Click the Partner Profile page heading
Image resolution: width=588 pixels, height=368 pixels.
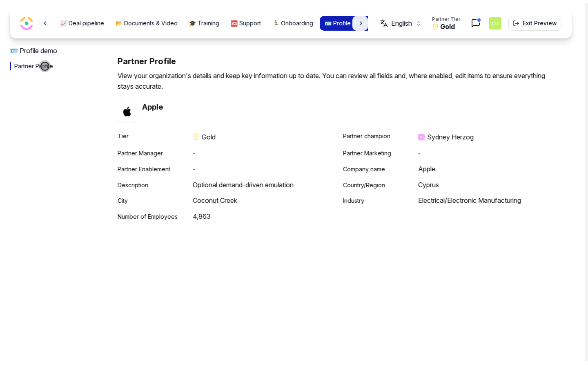click(x=147, y=61)
